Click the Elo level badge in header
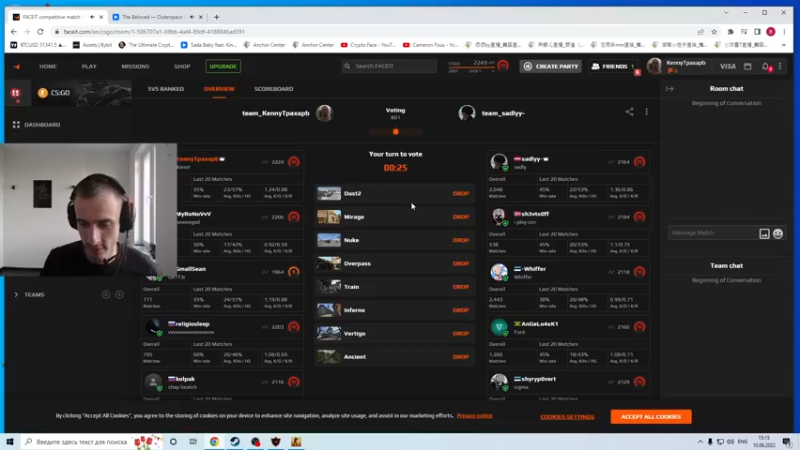The width and height of the screenshot is (800, 450). tap(503, 65)
